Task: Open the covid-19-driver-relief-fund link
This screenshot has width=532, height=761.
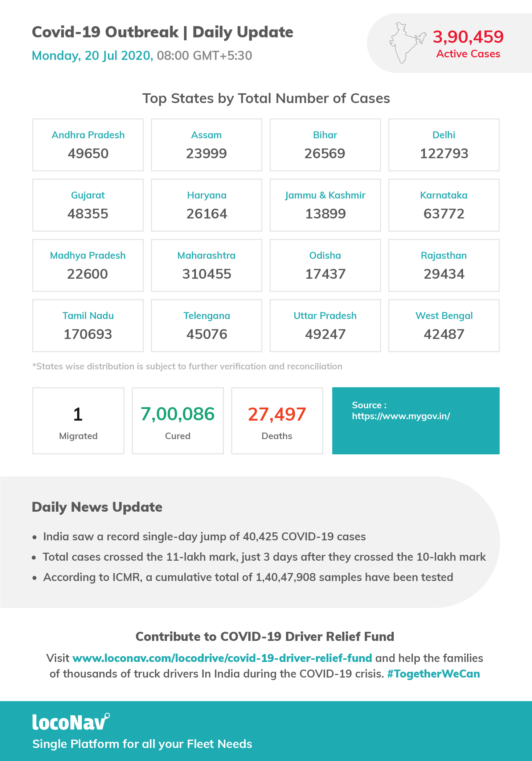Action: tap(222, 658)
